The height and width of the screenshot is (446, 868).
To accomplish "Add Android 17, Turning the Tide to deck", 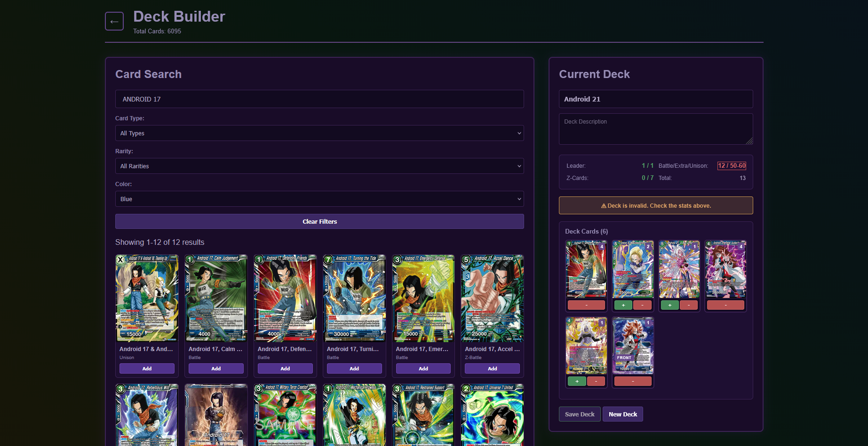I will click(354, 368).
